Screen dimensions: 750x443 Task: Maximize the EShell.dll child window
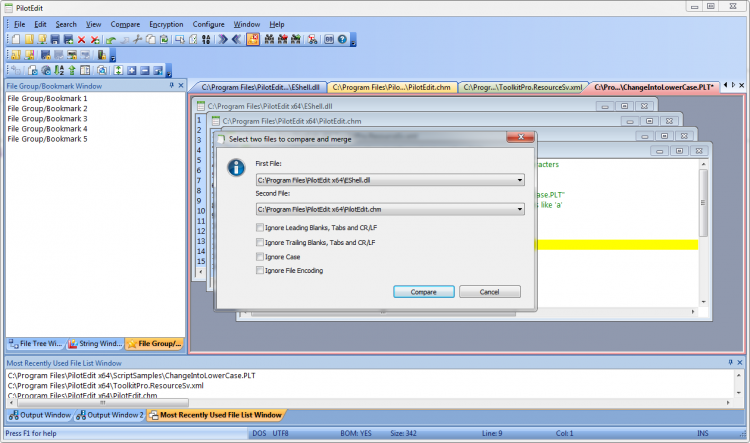coord(624,106)
